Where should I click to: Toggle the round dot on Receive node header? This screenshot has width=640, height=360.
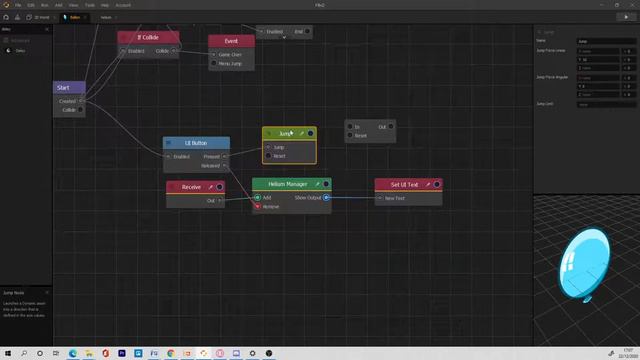click(220, 187)
